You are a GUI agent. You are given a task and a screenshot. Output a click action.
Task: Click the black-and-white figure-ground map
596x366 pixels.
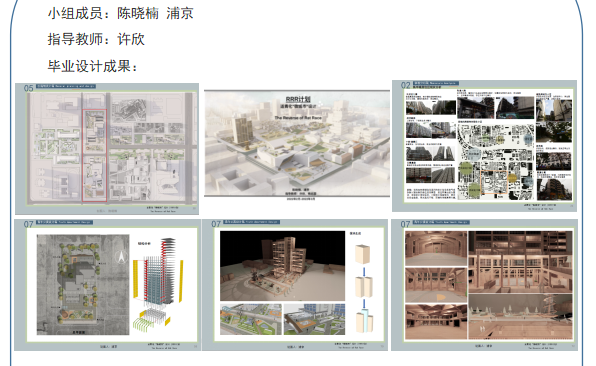(x=496, y=162)
